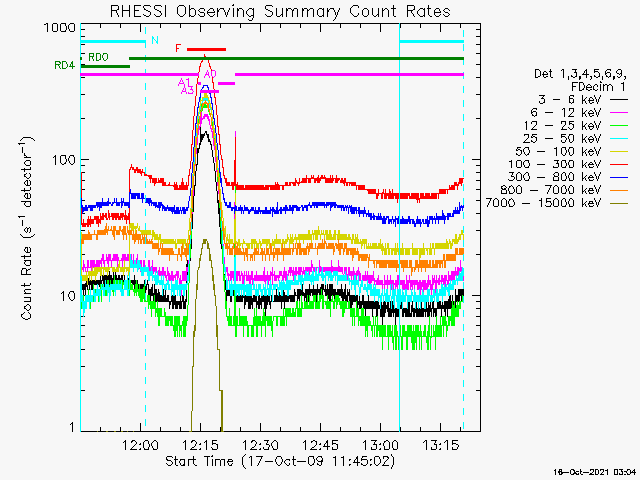Image resolution: width=640 pixels, height=480 pixels.
Task: Click the black line swatch for 3 - 6 keV
Action: click(x=619, y=99)
